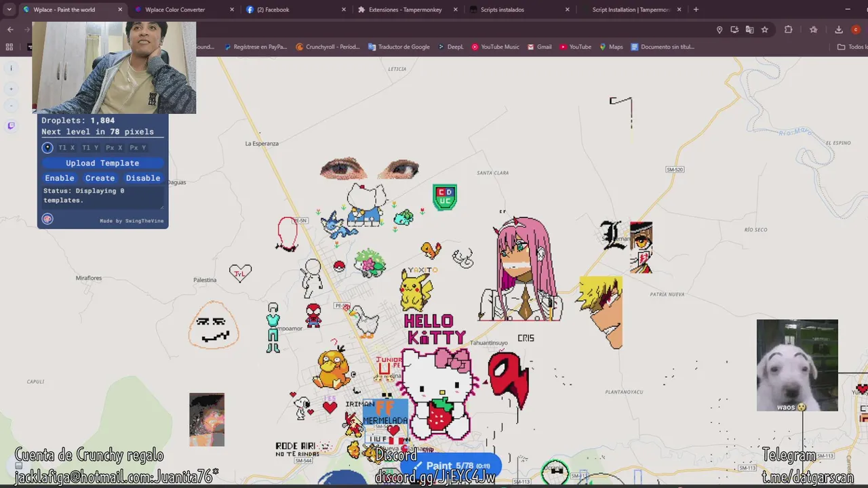Focus the Px X coordinate field
Image resolution: width=868 pixels, height=488 pixels.
[114, 148]
